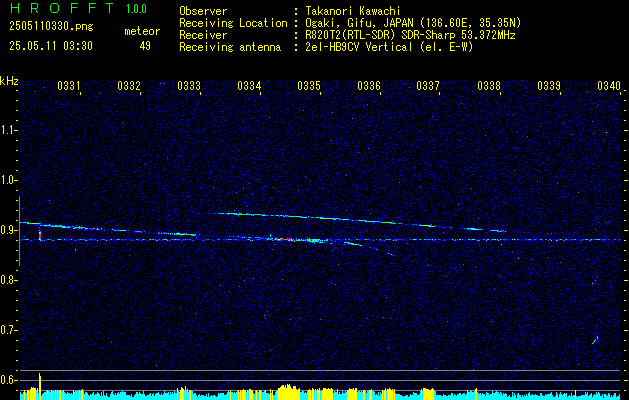Screen dimensions: 629x400
Task: Click the meteor count 49
Action: [145, 46]
